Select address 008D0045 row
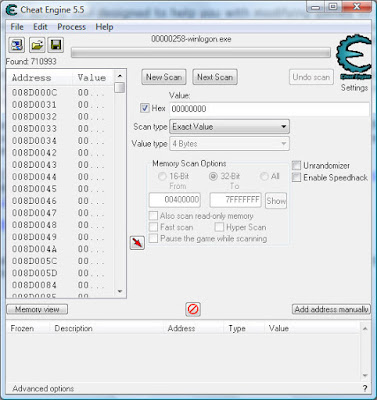The width and height of the screenshot is (377, 400). [60, 189]
